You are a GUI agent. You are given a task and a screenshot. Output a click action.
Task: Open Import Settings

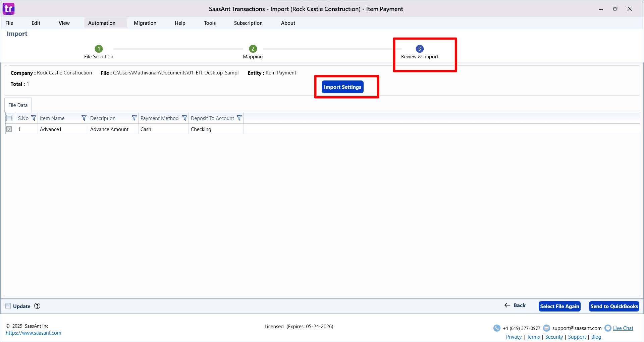[342, 87]
